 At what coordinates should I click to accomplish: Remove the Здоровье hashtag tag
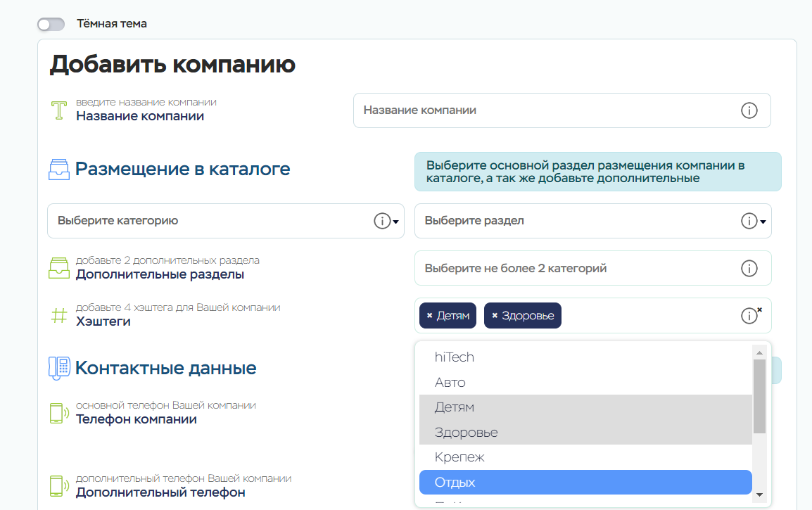[495, 316]
